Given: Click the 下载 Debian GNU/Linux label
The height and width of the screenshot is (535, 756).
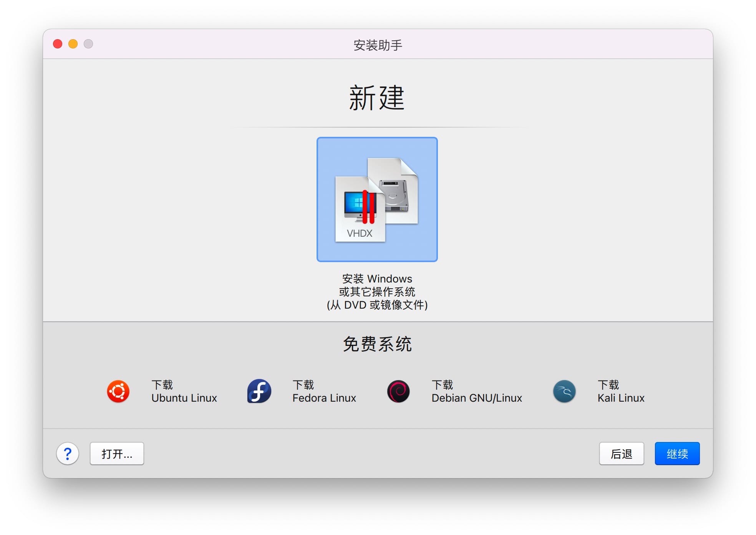Looking at the screenshot, I should 476,391.
